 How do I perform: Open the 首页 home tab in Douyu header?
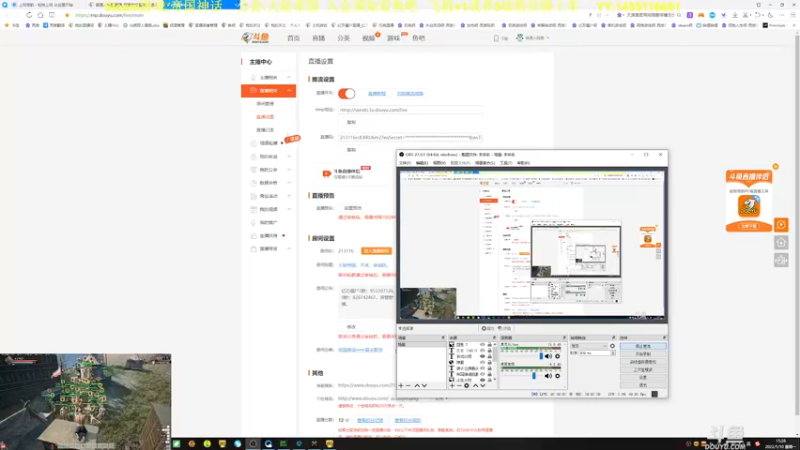(293, 38)
